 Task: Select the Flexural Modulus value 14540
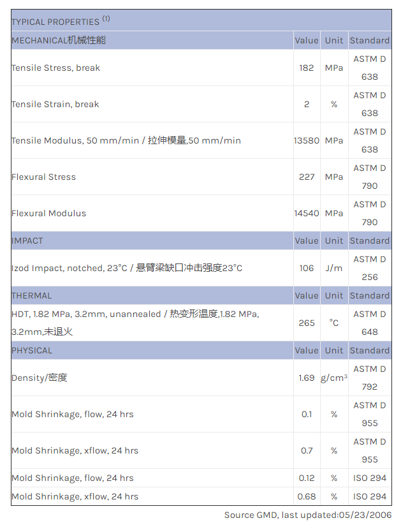(307, 213)
